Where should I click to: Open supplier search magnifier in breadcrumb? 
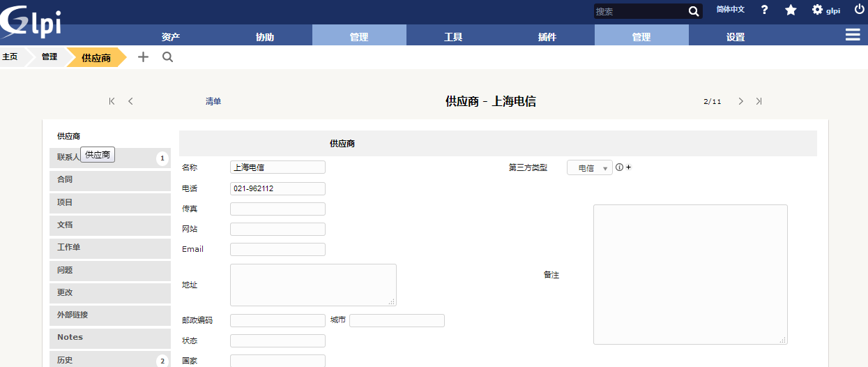tap(167, 57)
